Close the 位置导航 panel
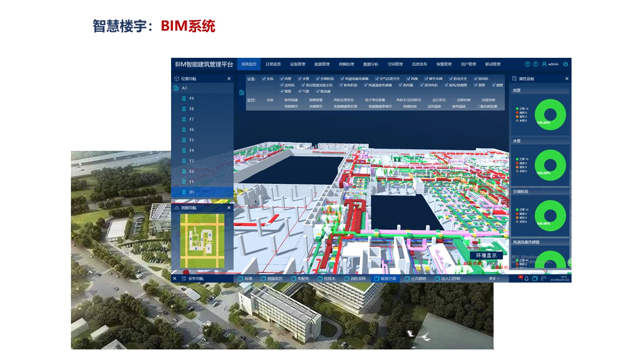Viewport: 644px width, 362px height. click(x=229, y=79)
